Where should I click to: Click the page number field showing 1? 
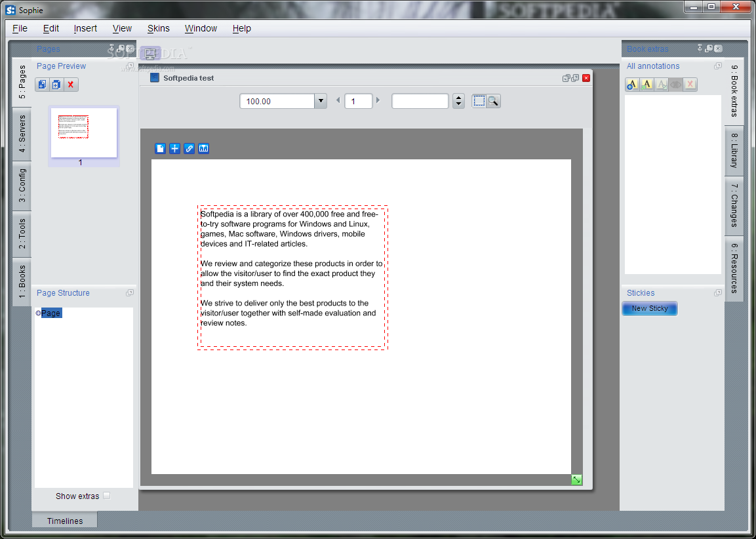pyautogui.click(x=358, y=101)
